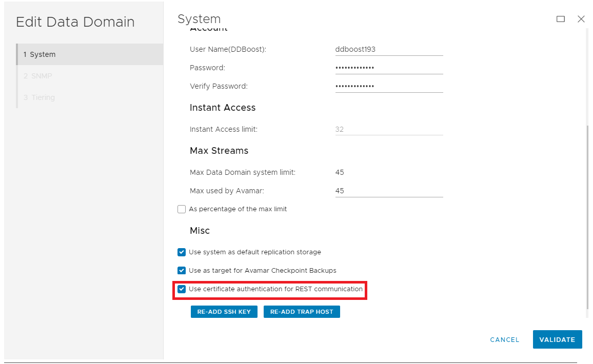The width and height of the screenshot is (593, 364).
Task: Maximize the Edit Data Domain dialog
Action: [x=561, y=19]
